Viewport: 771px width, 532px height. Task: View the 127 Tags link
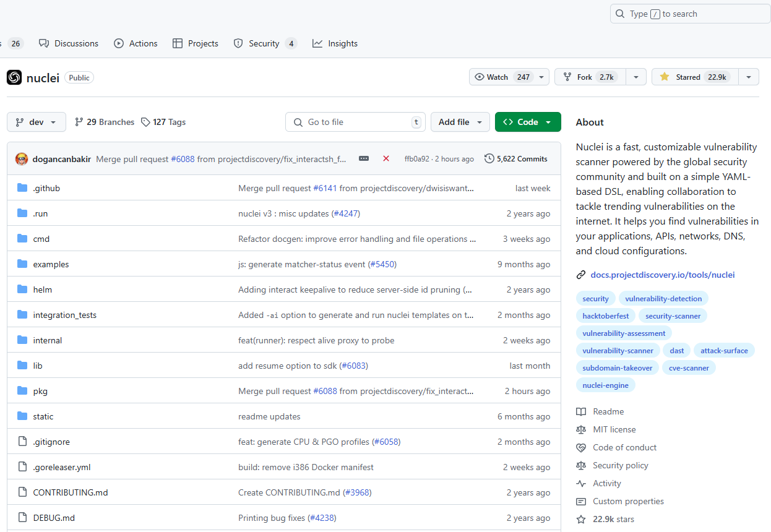coord(163,122)
